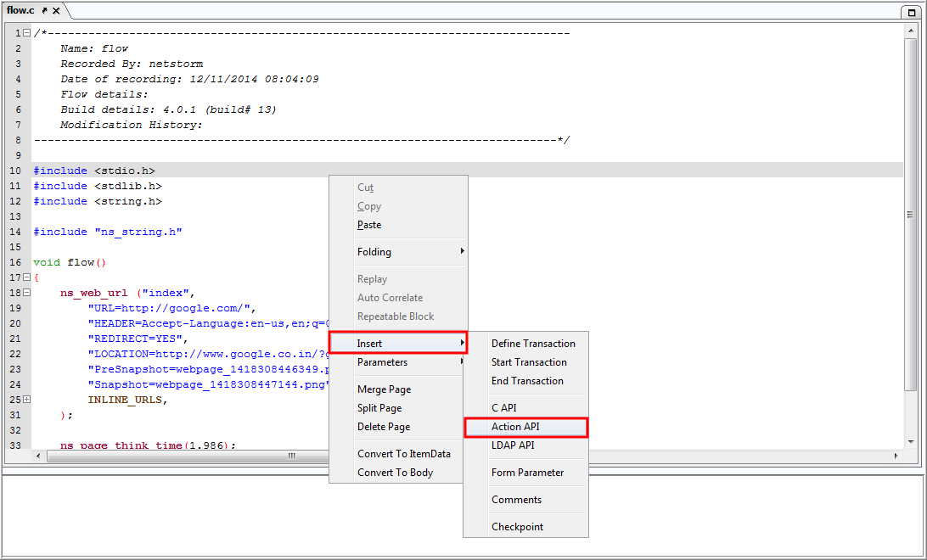Expand the INLINE_URLS fold at line 25
This screenshot has width=927, height=560.
(26, 400)
